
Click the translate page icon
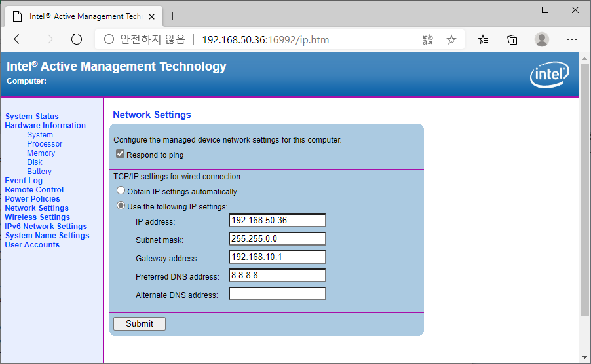click(428, 39)
